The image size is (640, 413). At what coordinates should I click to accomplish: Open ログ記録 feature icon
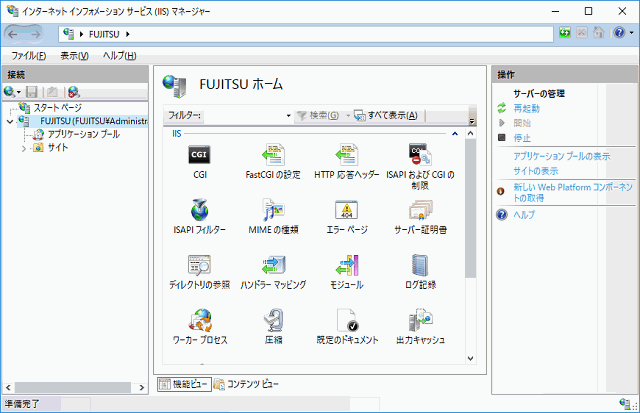click(x=420, y=265)
